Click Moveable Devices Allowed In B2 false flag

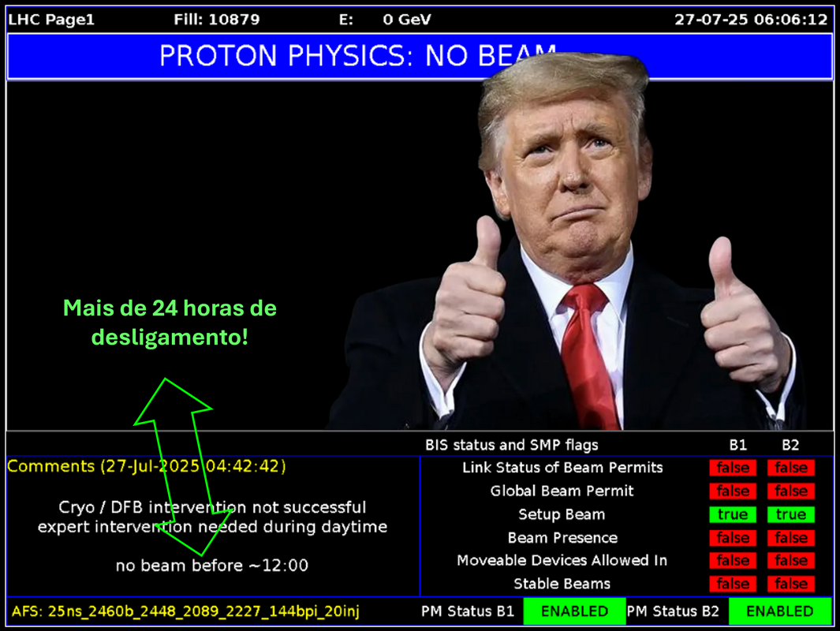[x=790, y=561]
